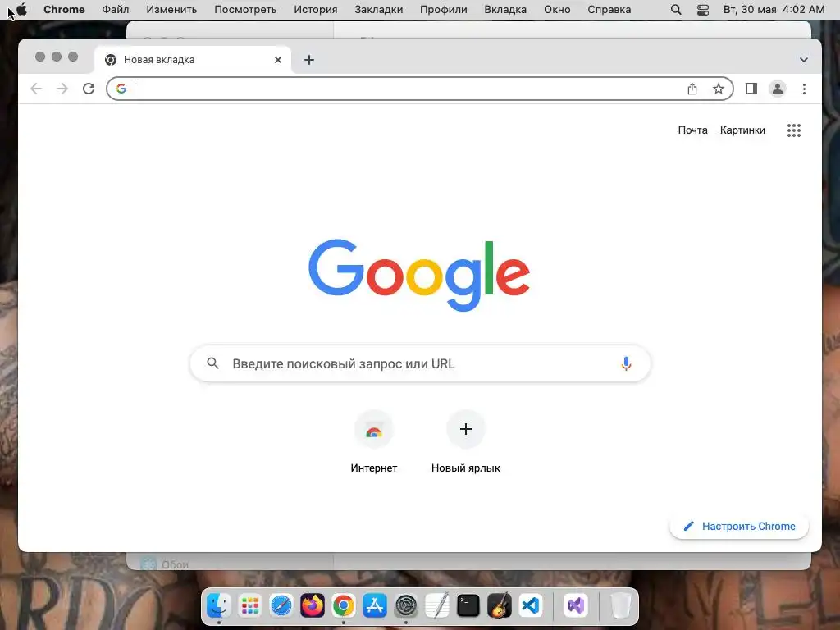Focus the Google search input field
840x630 pixels.
420,363
